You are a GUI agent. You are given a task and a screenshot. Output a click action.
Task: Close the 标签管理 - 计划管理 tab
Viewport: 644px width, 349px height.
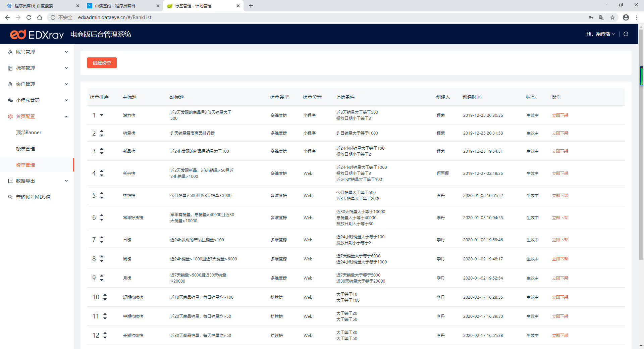click(238, 6)
